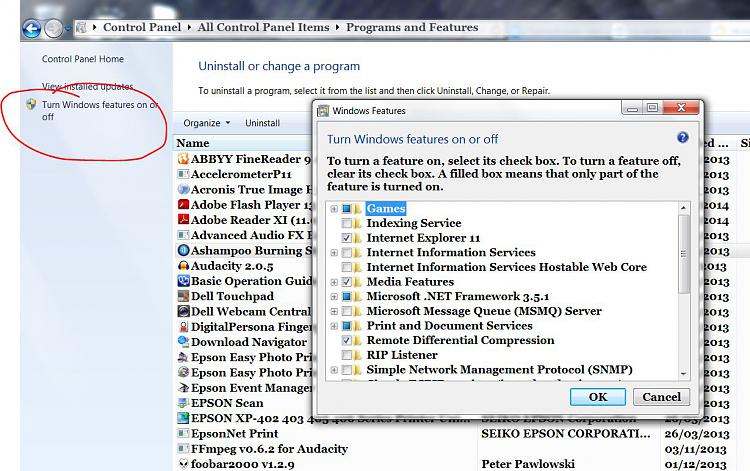Expand Microsoft Message Queue (MSMQ) Server node
Image resolution: width=750 pixels, height=471 pixels.
(334, 311)
